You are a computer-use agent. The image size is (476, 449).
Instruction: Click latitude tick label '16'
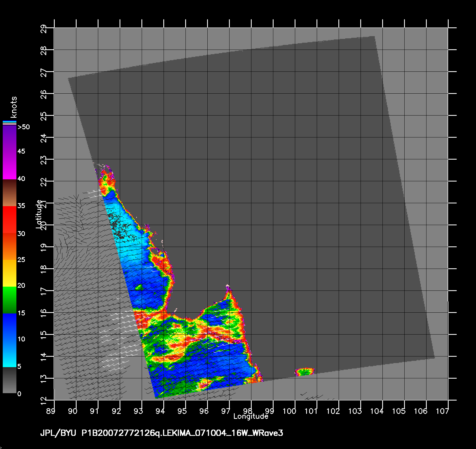click(43, 314)
